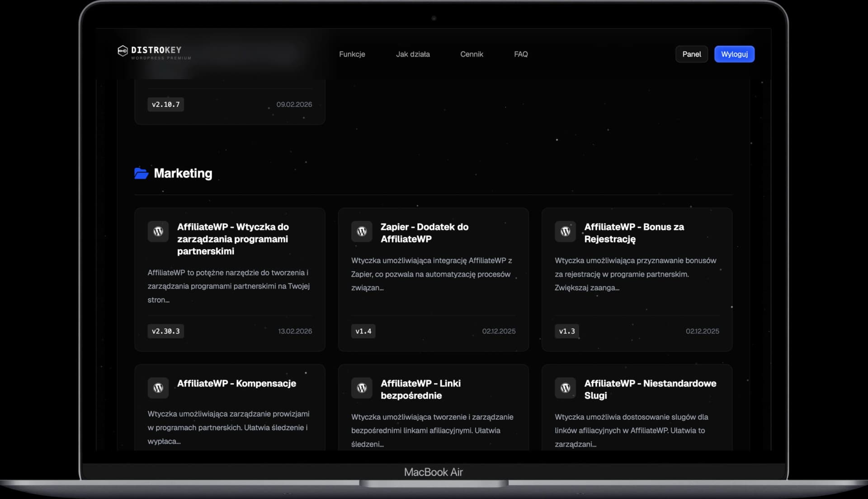Toggle the v2.30.3 version badge

click(165, 331)
